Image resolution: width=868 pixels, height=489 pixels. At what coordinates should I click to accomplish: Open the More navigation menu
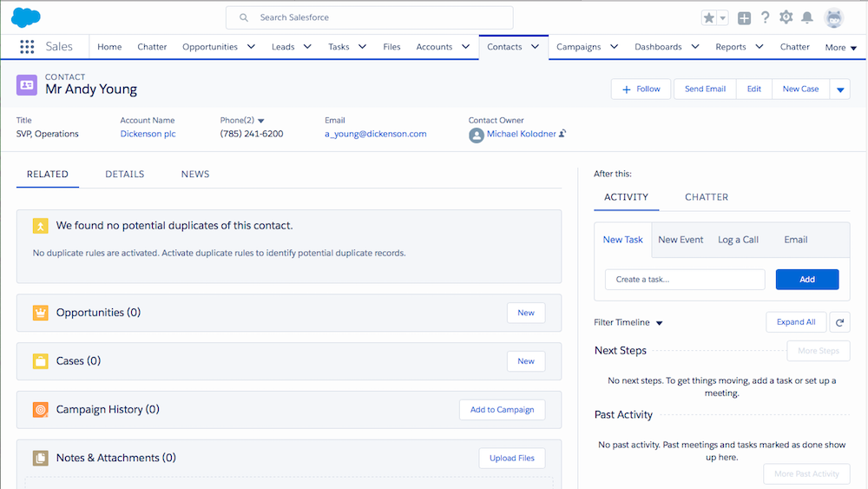841,48
